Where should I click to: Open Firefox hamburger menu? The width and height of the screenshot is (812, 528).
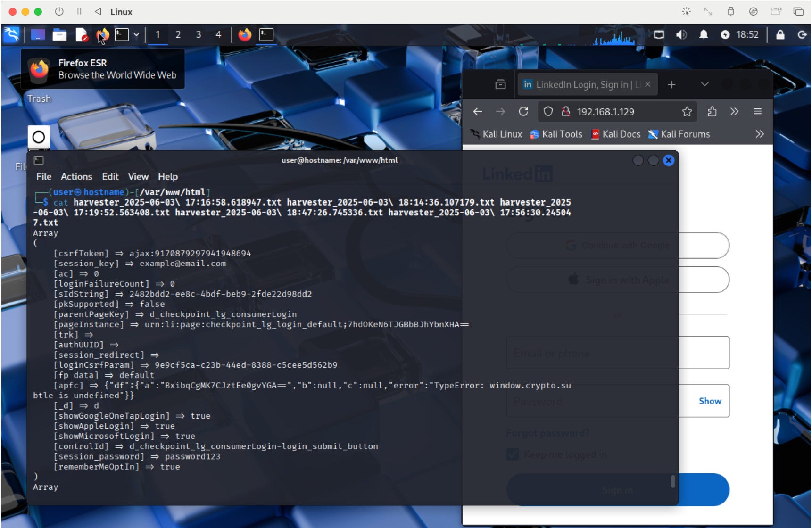click(758, 112)
